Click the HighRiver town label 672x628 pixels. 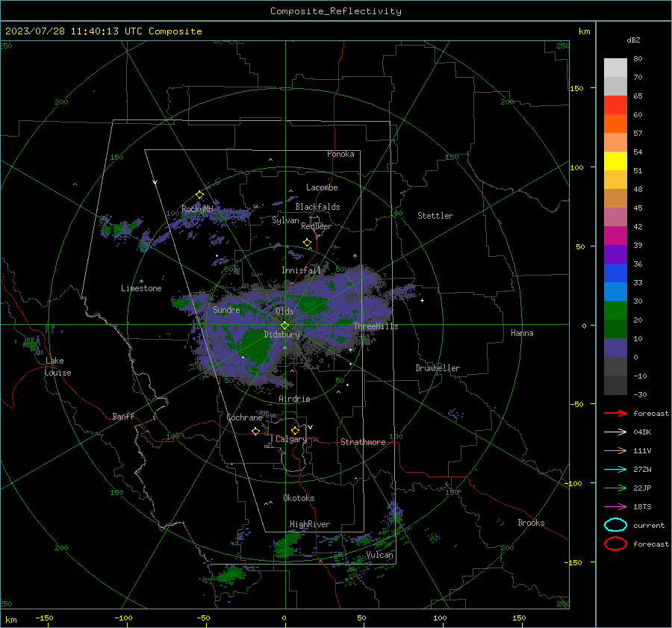(x=310, y=524)
